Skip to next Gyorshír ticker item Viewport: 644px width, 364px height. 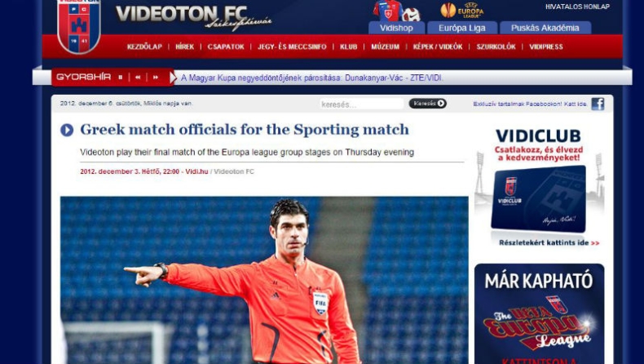coord(156,77)
